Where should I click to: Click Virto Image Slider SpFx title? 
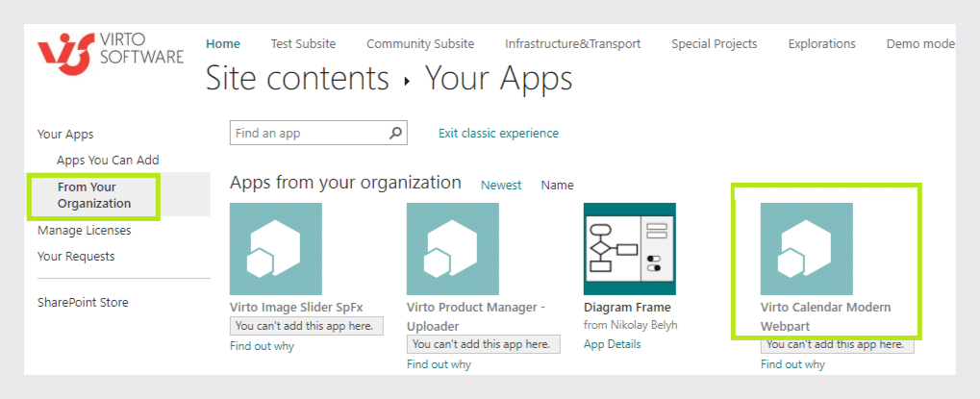[296, 308]
